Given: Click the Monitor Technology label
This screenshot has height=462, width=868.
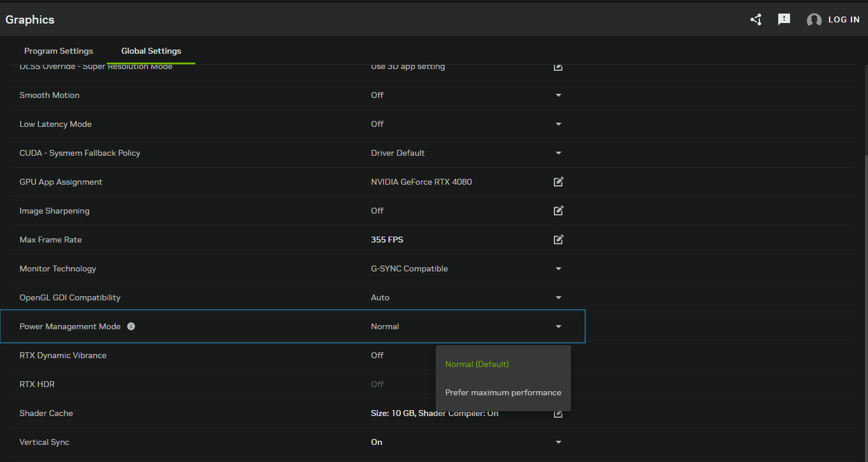Looking at the screenshot, I should (x=57, y=268).
